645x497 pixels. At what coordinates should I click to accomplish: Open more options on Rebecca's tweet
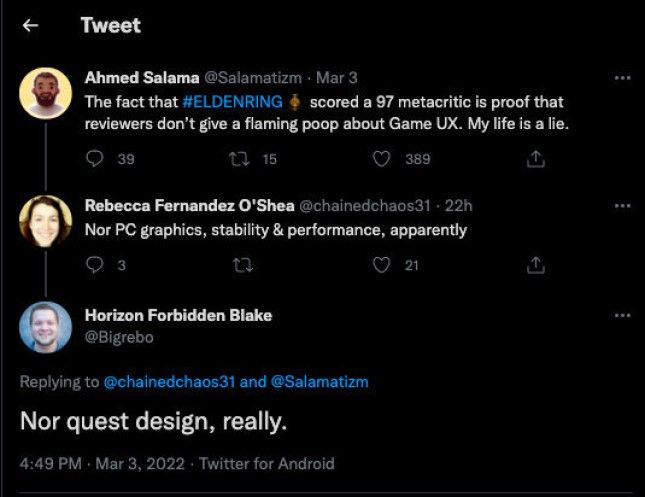point(623,206)
